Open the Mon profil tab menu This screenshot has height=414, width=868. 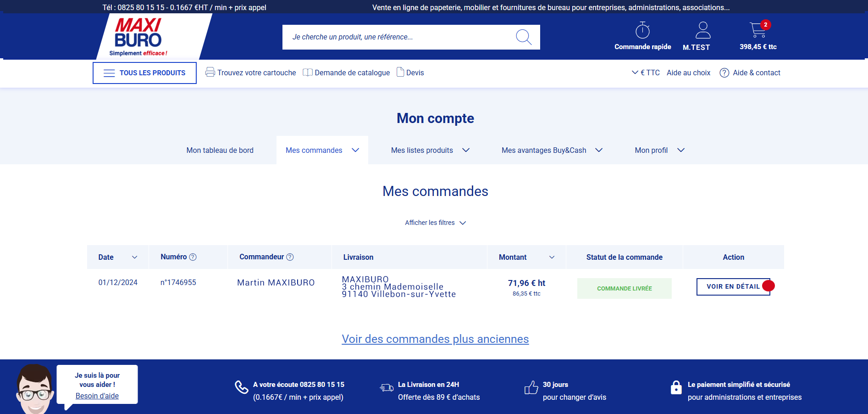pos(659,150)
